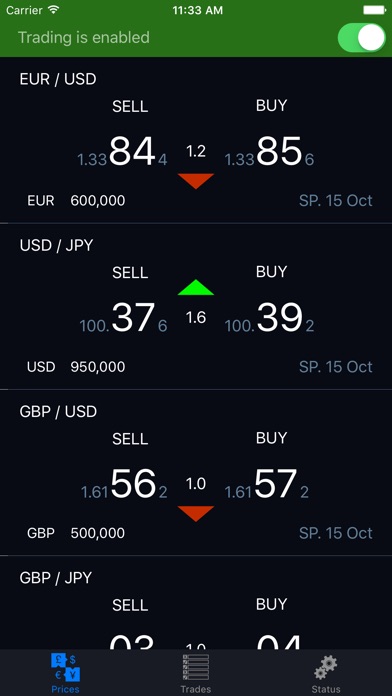Open the Prices currency icon tab
Screen dimensions: 392x696
[65, 672]
